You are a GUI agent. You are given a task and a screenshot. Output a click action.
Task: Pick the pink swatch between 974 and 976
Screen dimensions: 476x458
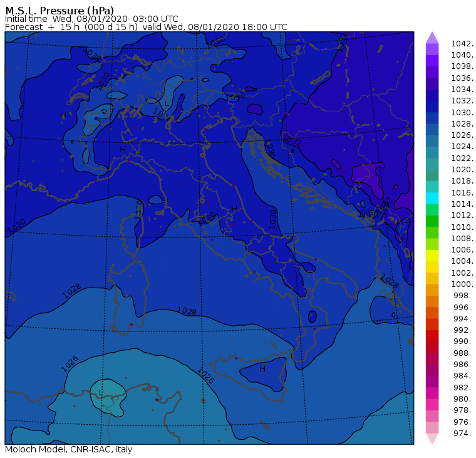click(x=432, y=427)
